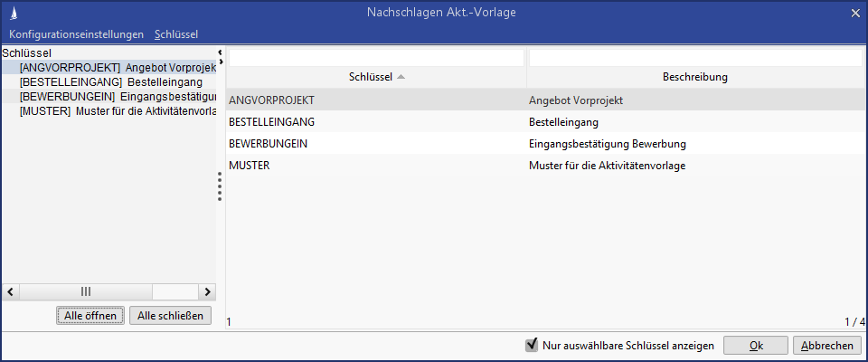The height and width of the screenshot is (362, 868).
Task: Open the Konfigurationseinstellungen menu
Action: 76,34
